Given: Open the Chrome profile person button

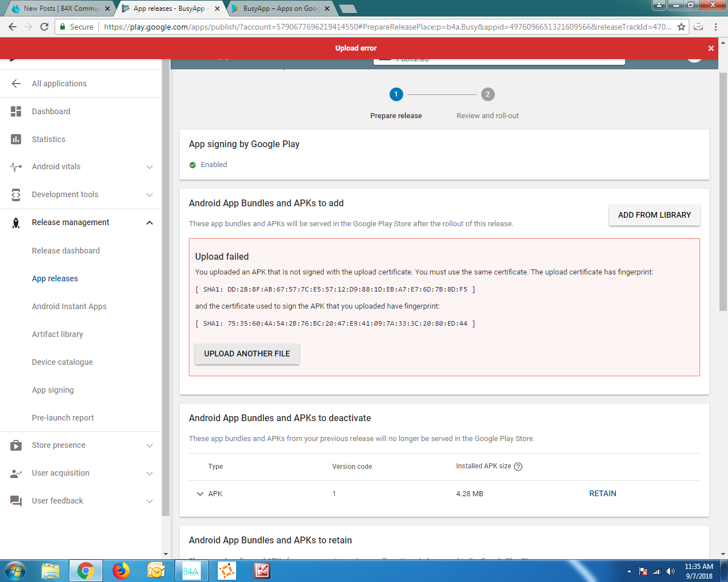Looking at the screenshot, I should point(659,5).
